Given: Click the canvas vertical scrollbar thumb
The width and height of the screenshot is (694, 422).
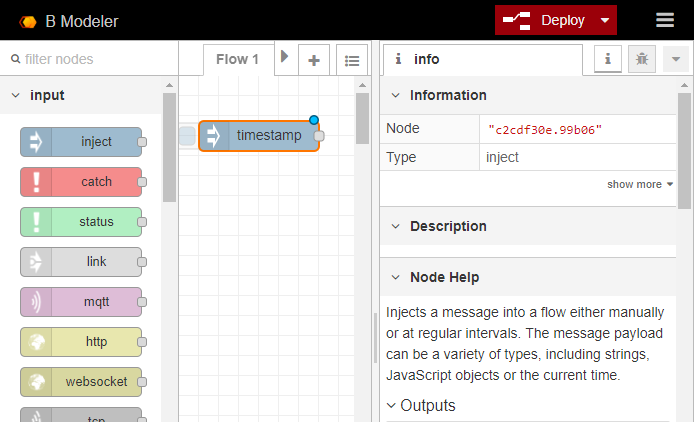Looking at the screenshot, I should [x=362, y=118].
